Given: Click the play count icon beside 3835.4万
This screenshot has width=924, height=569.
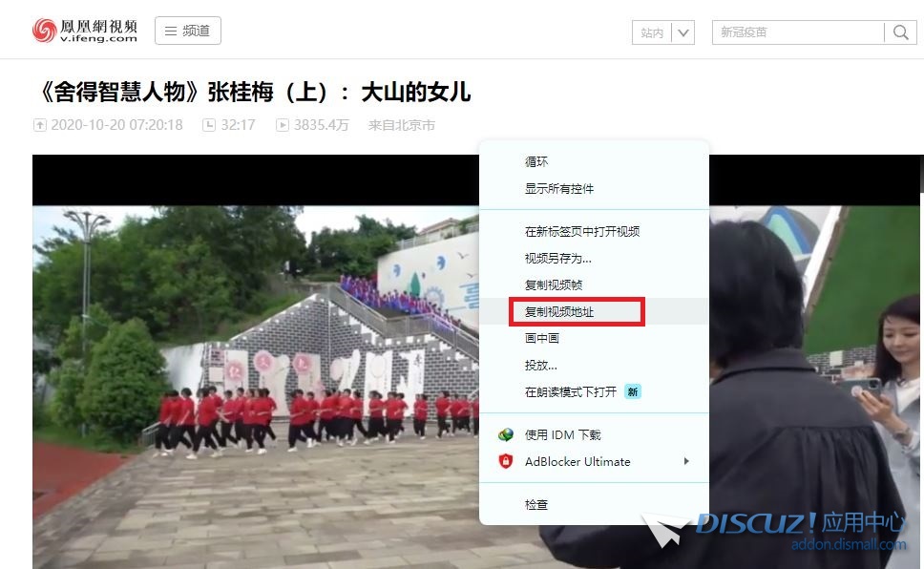Looking at the screenshot, I should (283, 125).
